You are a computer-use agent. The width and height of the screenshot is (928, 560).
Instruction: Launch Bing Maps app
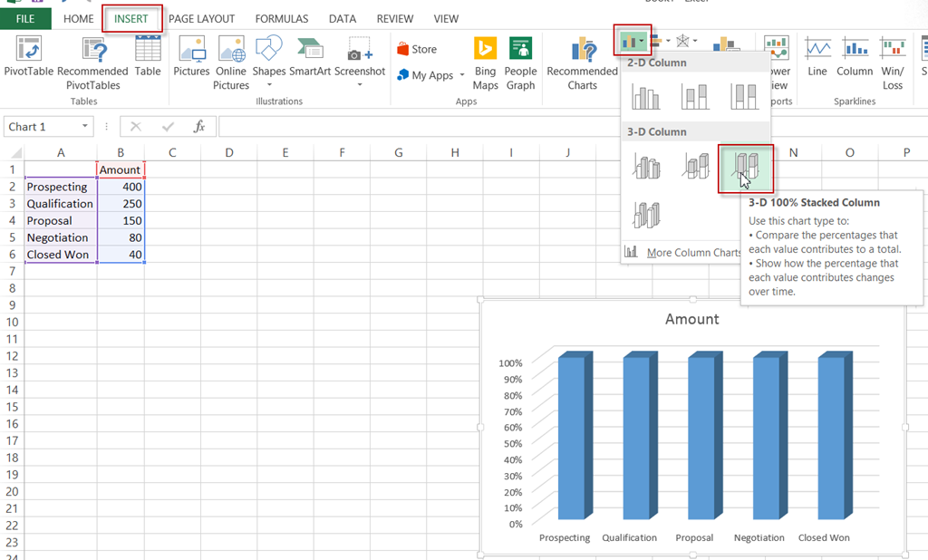tap(486, 63)
